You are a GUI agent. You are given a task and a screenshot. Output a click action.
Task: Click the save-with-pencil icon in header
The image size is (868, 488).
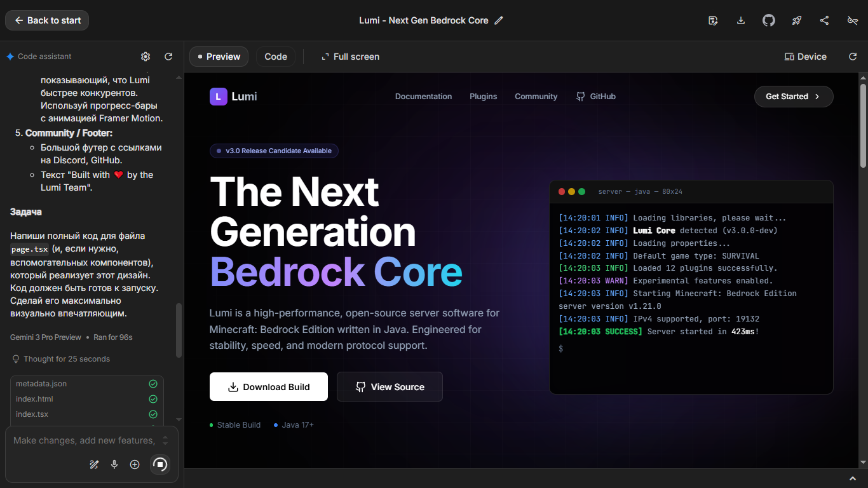tap(713, 20)
